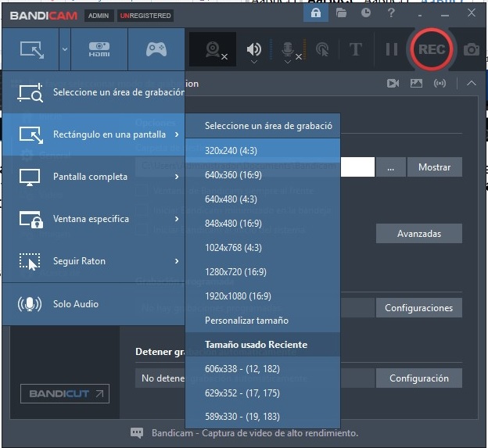
Task: Open the scheduled recording clock icon
Action: click(366, 13)
